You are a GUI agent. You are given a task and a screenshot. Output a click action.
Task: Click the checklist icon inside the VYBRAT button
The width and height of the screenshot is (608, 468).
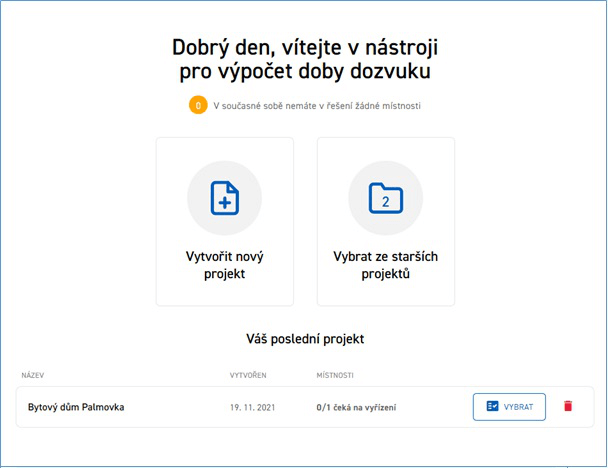[x=492, y=406]
